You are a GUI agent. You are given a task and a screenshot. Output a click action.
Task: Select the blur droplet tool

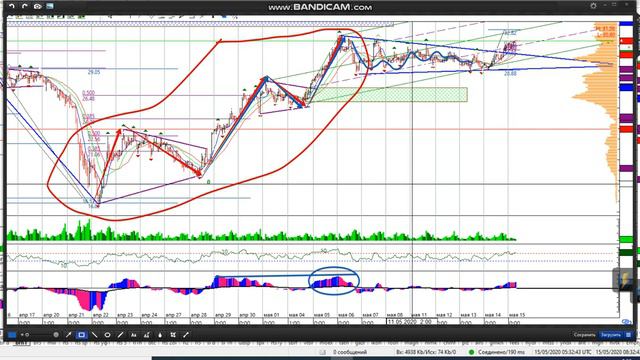pyautogui.click(x=160, y=335)
